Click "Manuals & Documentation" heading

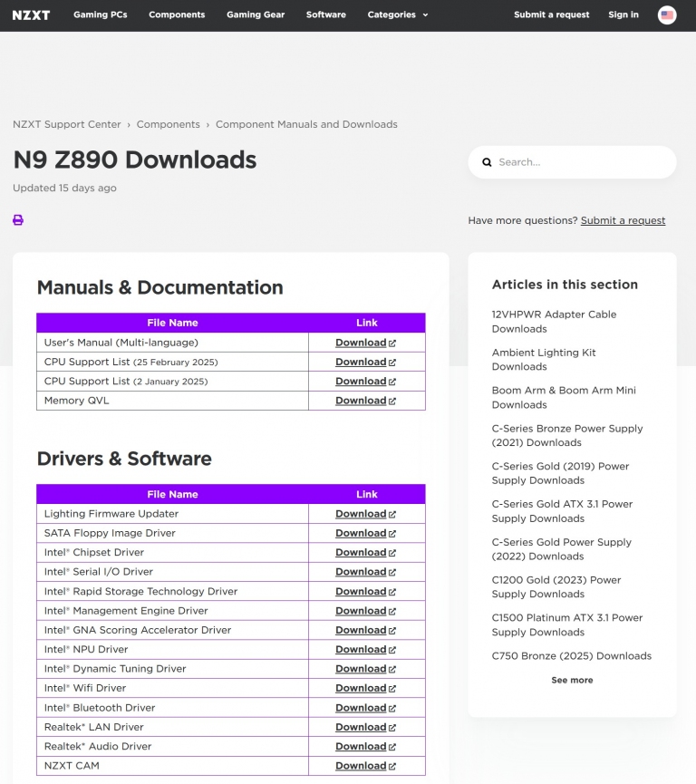[x=160, y=287]
